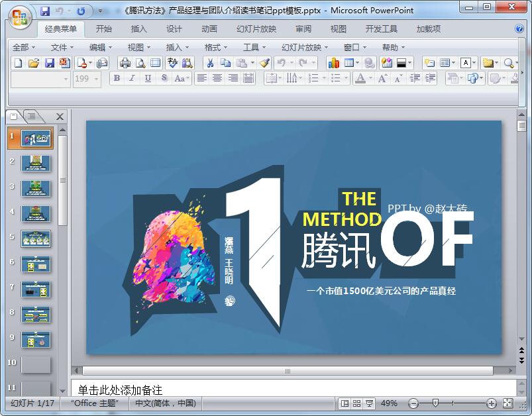Open the font color dropdown arrow
The image size is (532, 416).
pyautogui.click(x=370, y=79)
